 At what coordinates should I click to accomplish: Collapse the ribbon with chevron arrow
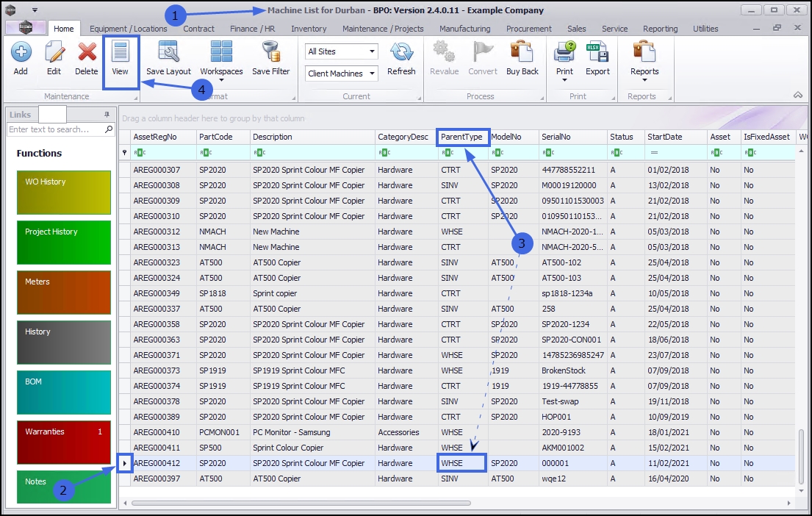coord(797,96)
